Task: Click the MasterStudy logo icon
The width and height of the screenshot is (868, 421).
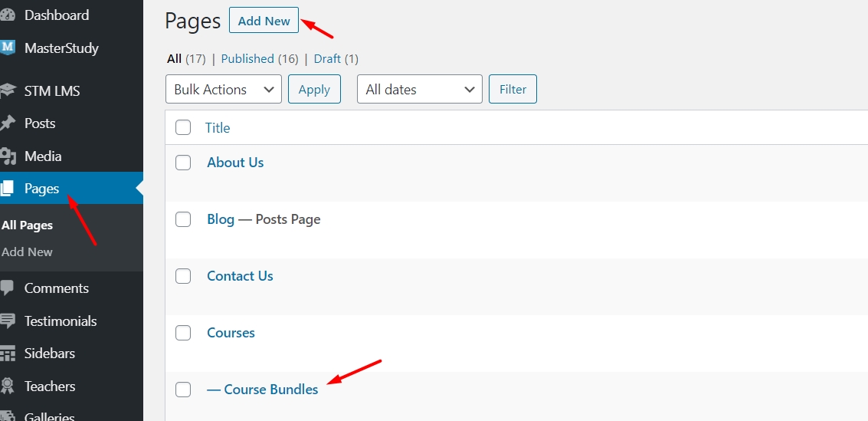Action: coord(8,48)
